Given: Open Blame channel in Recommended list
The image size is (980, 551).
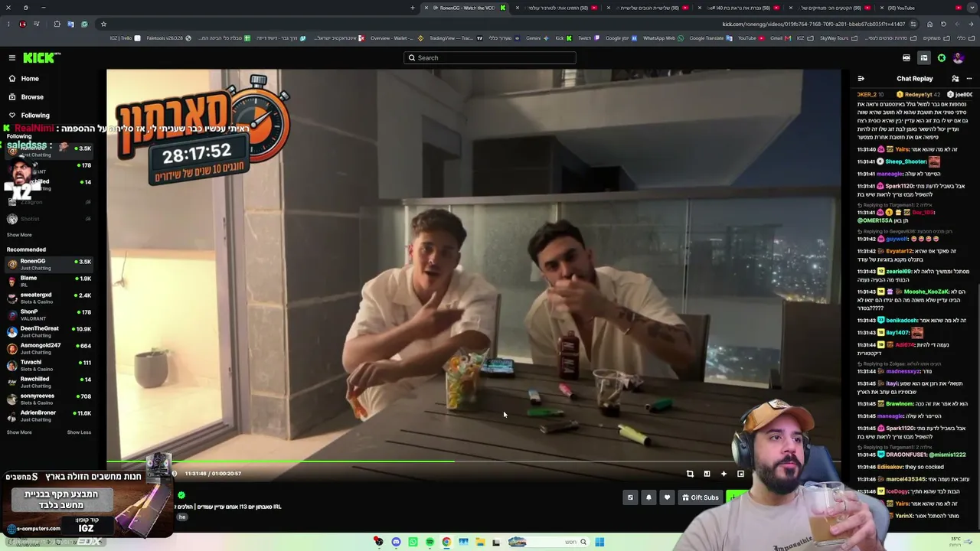Looking at the screenshot, I should (x=49, y=281).
